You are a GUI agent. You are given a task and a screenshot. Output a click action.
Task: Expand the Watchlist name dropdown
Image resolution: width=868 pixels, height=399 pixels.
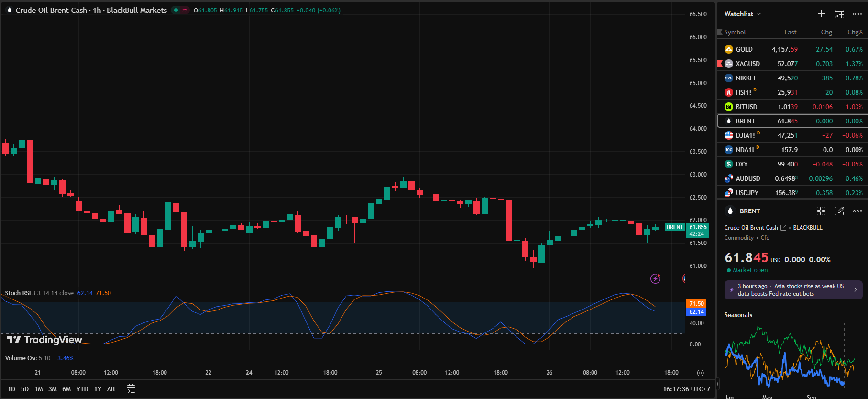[742, 14]
